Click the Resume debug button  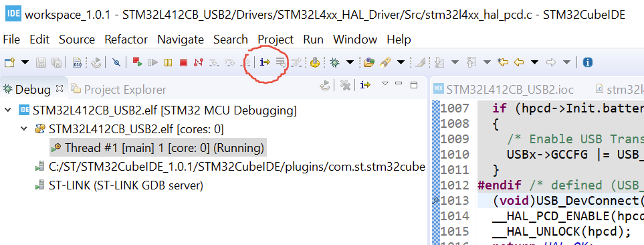pyautogui.click(x=152, y=62)
